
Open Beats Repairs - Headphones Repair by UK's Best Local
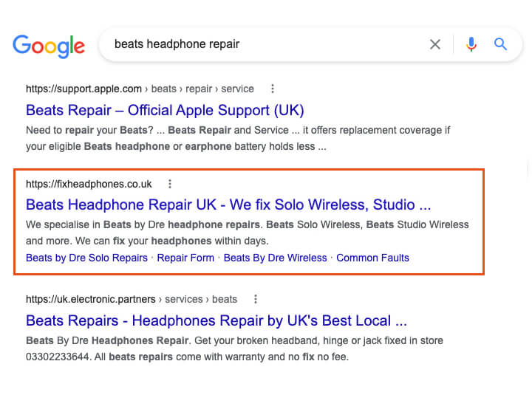coord(216,320)
